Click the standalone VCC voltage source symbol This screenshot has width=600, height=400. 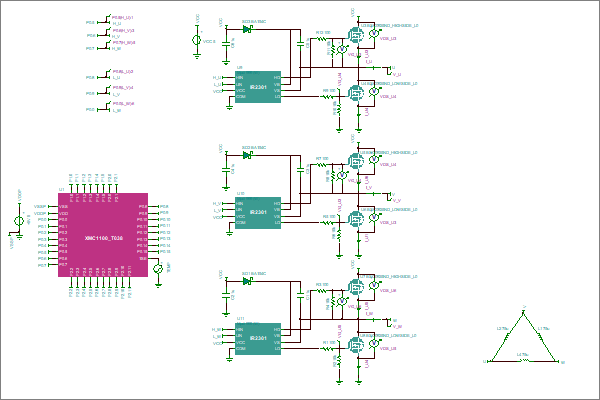[197, 40]
